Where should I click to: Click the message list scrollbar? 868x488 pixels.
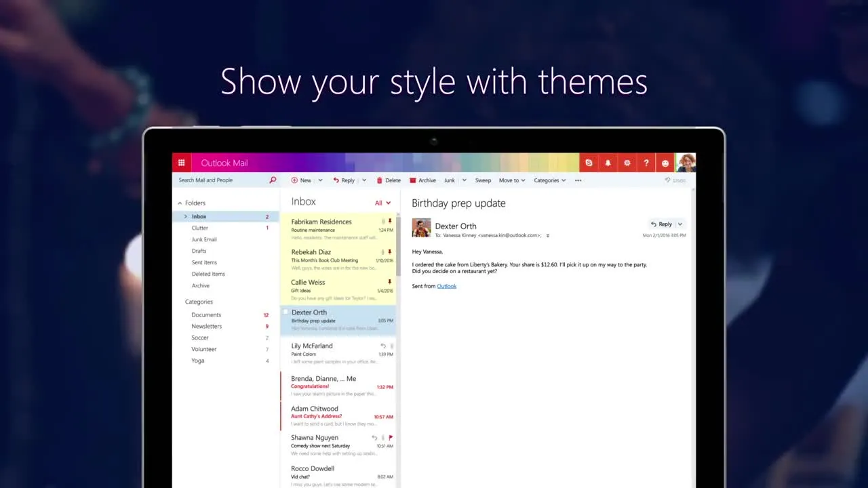(398, 247)
